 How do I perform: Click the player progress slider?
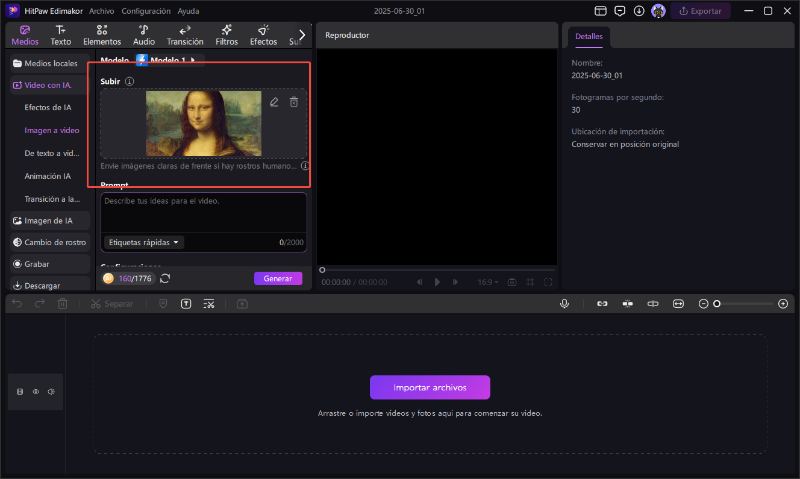pos(437,270)
